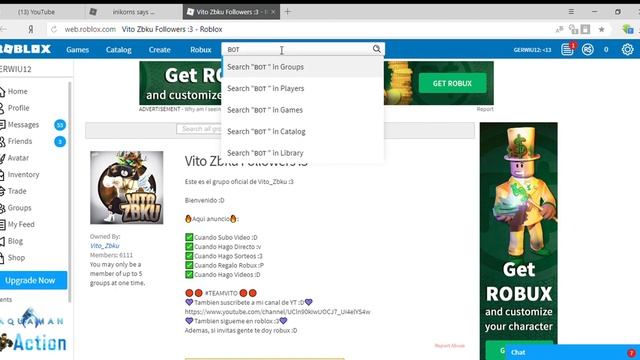Select Search "BOT" in Catalog
The image size is (640, 360).
tap(302, 132)
